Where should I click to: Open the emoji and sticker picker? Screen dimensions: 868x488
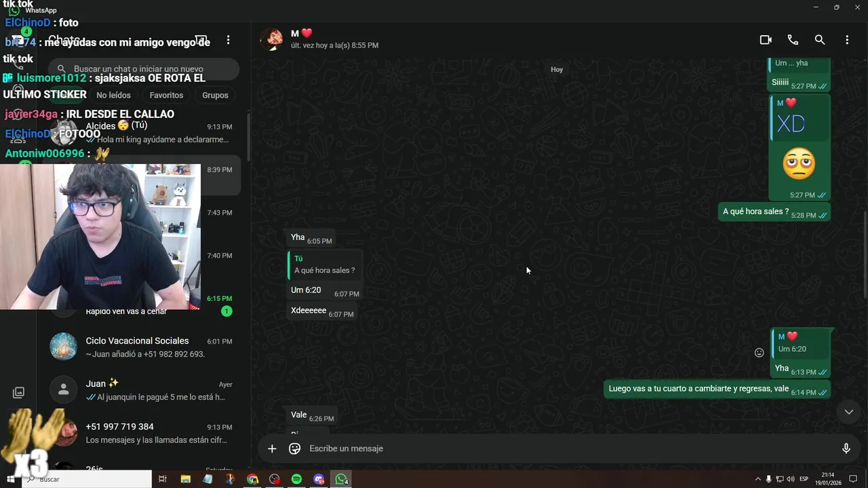point(295,449)
